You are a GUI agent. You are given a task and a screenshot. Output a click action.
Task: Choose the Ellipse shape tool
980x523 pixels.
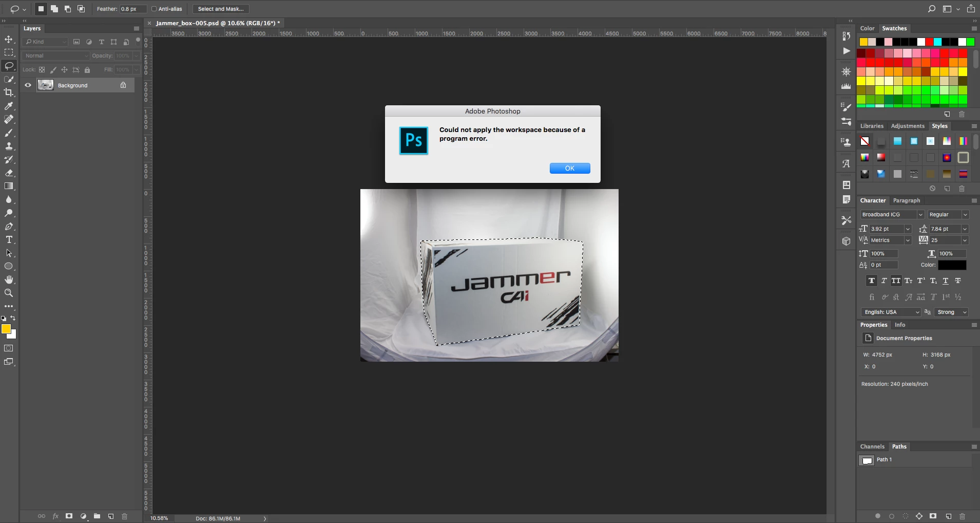(x=9, y=266)
